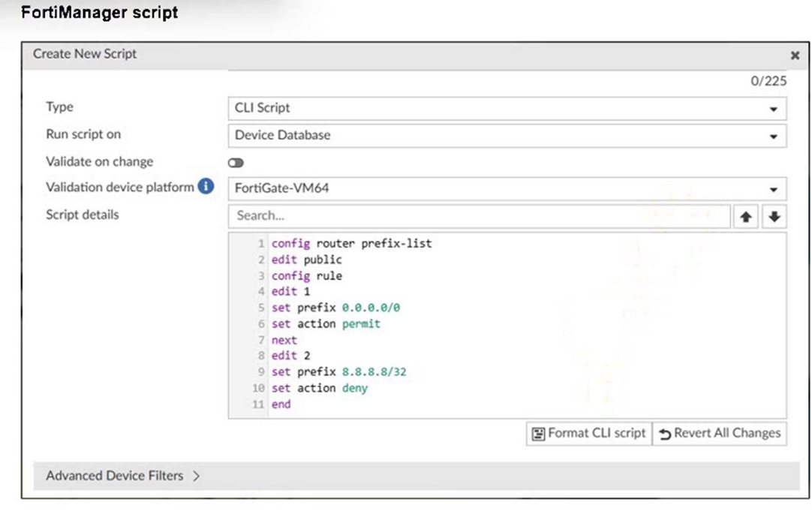812x529 pixels.
Task: Jump to previous search match with up arrow
Action: coord(745,217)
